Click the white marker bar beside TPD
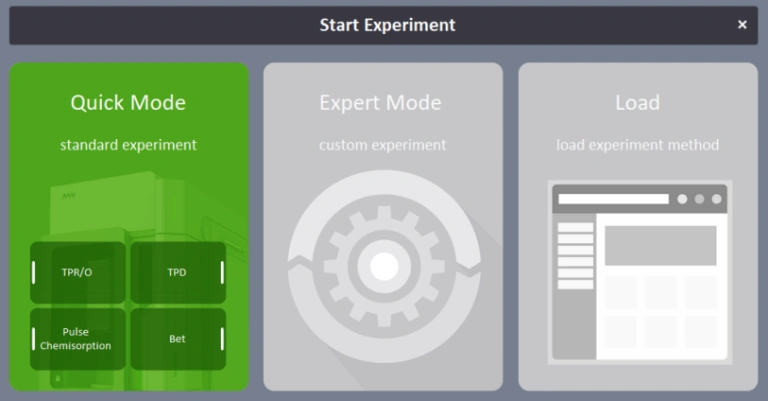The image size is (768, 401). pos(222,272)
